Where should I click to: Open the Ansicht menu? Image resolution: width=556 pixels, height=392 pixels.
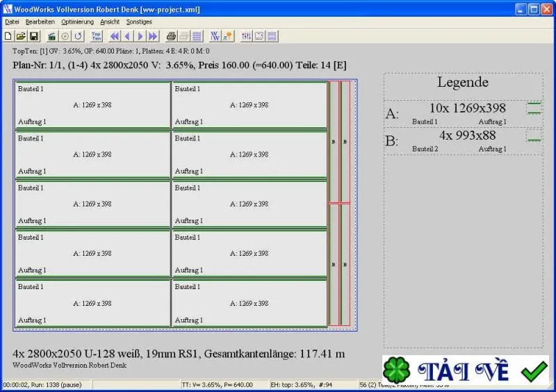click(110, 22)
